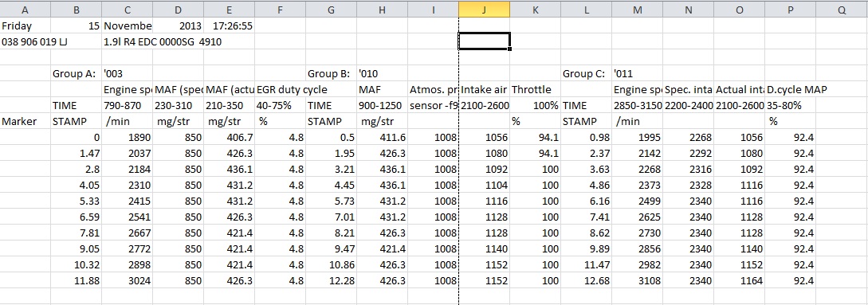
Task: Select the '900-1250' range cell
Action: pos(382,106)
